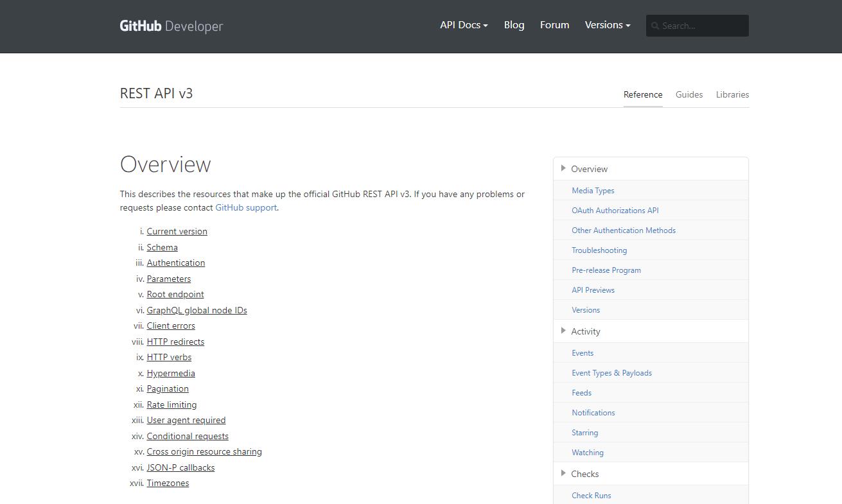Toggle the Checks sidebar section arrow

(563, 473)
